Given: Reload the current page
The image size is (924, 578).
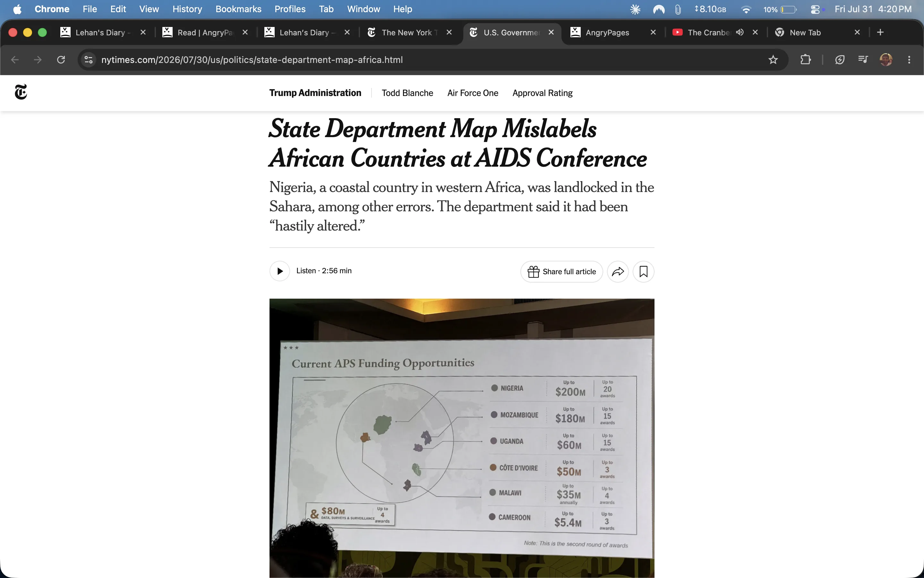Looking at the screenshot, I should click(61, 60).
